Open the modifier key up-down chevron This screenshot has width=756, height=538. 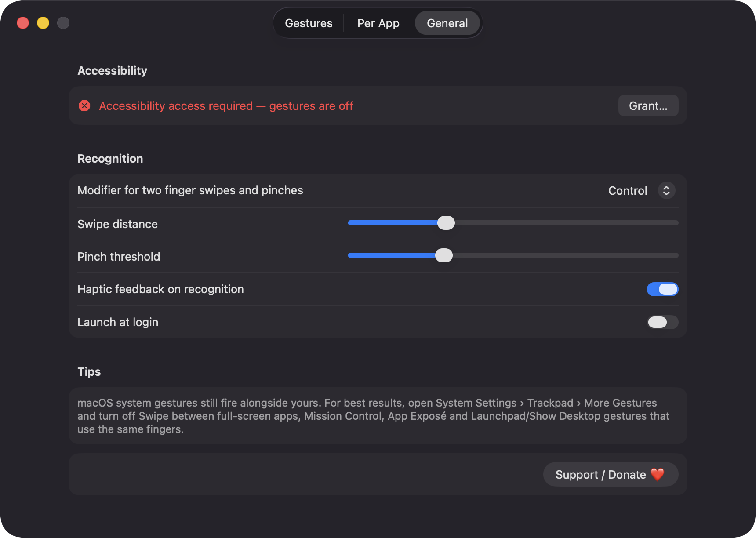[666, 190]
